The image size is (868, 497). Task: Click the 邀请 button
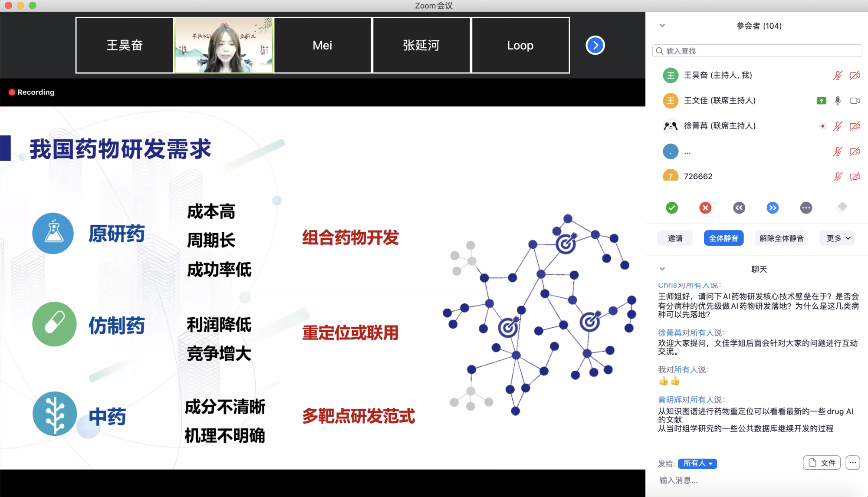pyautogui.click(x=675, y=238)
